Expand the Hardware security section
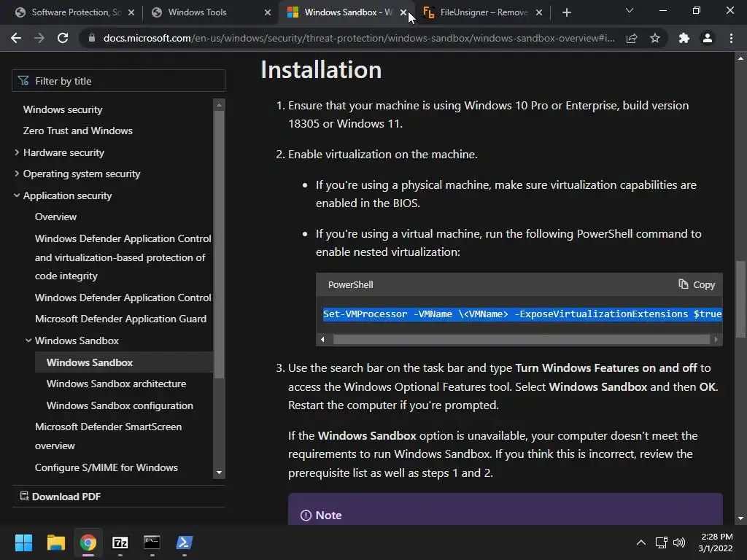Viewport: 747px width, 560px height. point(17,152)
